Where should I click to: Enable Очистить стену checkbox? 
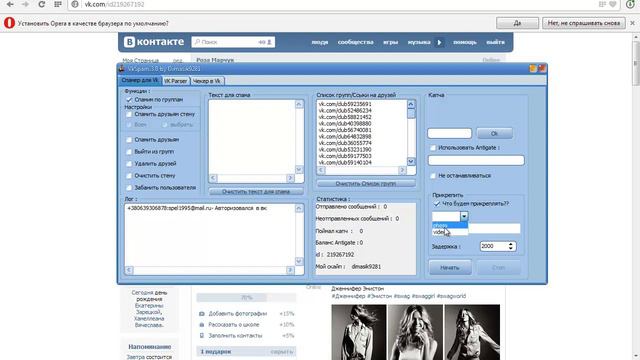point(129,176)
